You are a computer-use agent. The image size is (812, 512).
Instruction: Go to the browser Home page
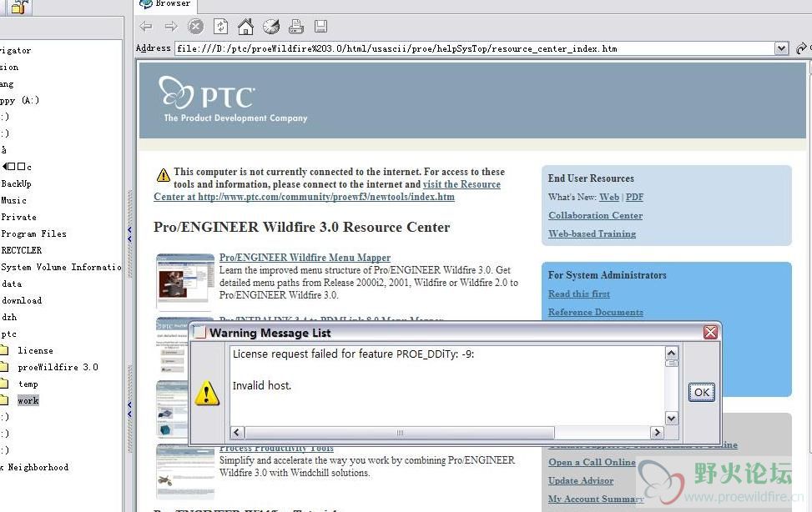point(245,27)
